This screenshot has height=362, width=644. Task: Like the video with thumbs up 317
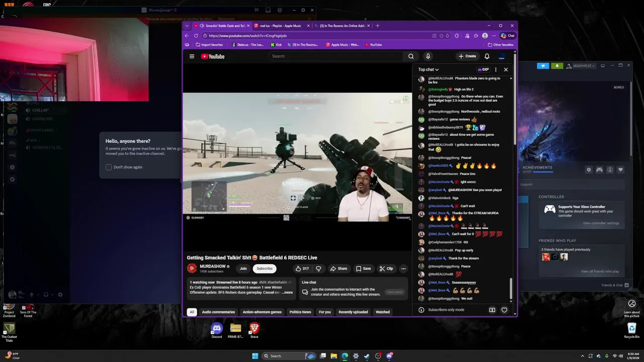[x=302, y=268]
